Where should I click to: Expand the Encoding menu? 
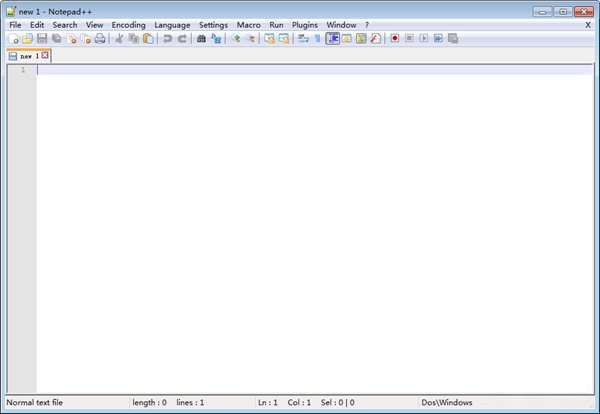(x=128, y=24)
